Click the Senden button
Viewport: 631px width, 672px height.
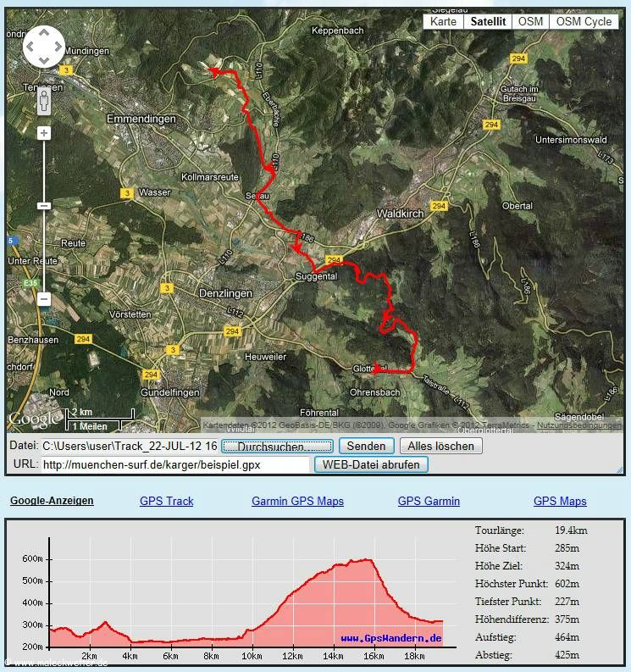coord(366,446)
